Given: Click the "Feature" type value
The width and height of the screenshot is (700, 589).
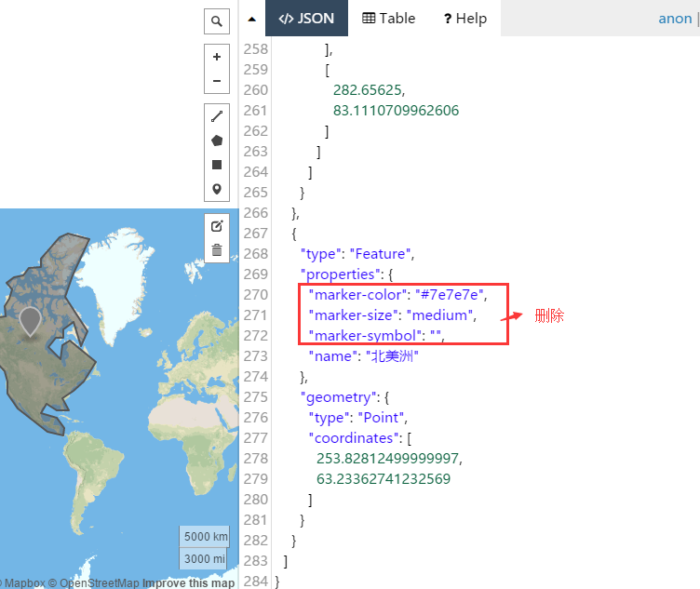Looking at the screenshot, I should [381, 254].
